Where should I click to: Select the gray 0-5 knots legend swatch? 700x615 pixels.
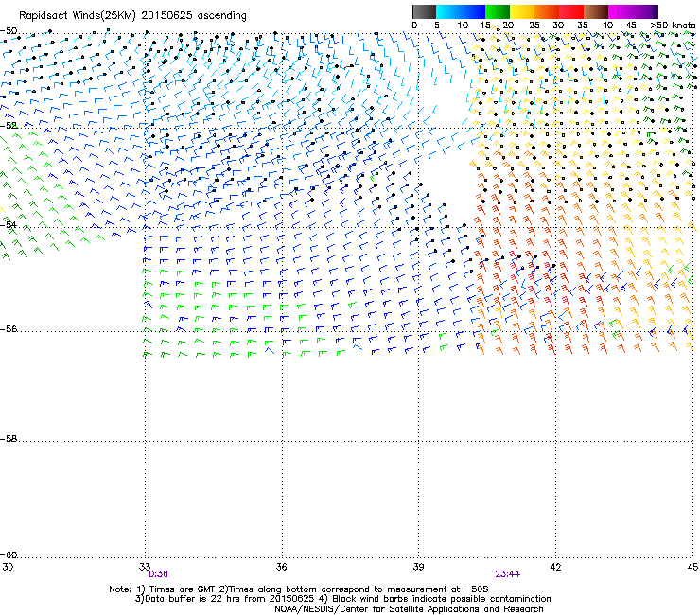tap(424, 11)
